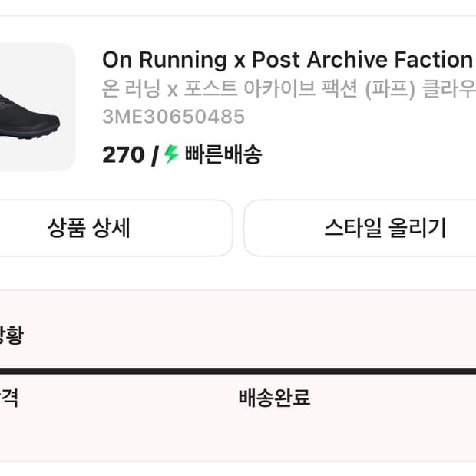Tap the 스타일 올리기 button
Screen dimensions: 476x476
(x=385, y=228)
